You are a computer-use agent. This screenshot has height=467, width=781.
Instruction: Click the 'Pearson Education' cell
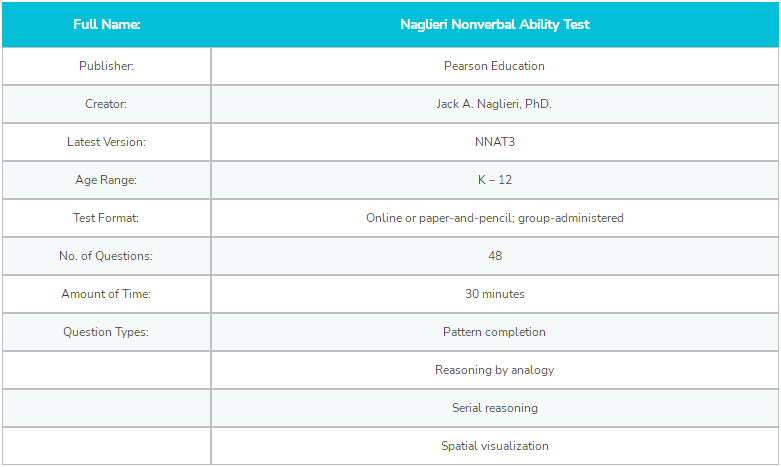495,66
